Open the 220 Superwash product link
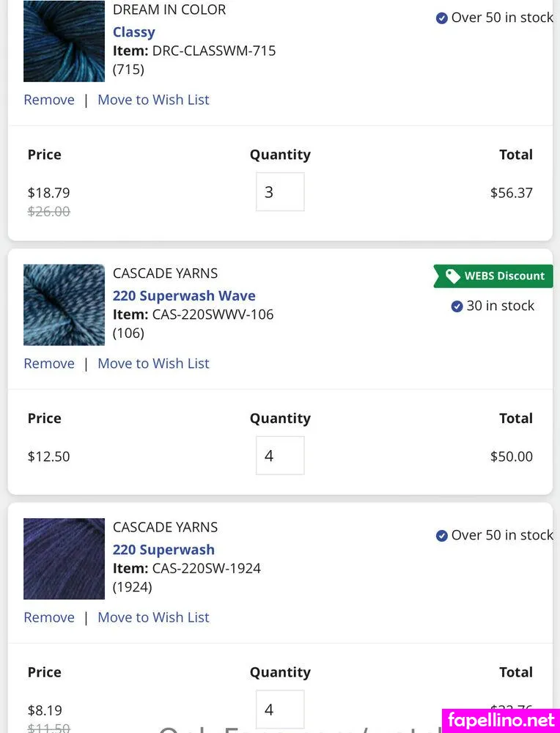The width and height of the screenshot is (560, 733). coord(163,550)
